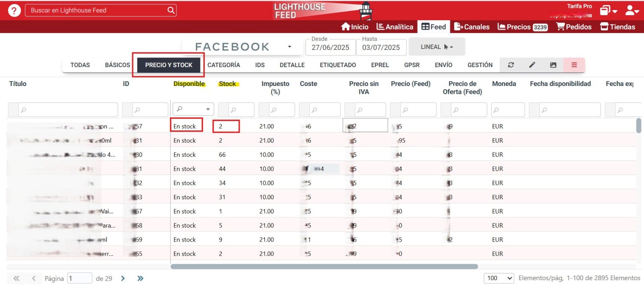Click the red hamburger menu icon
644x294 pixels.
[x=574, y=65]
